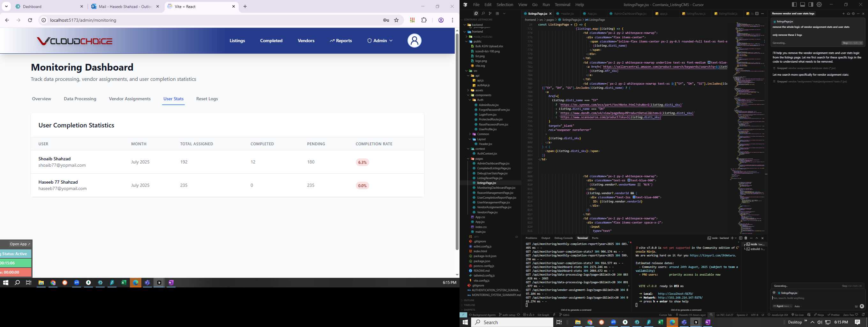Switch to the Reset Logs dashboard tab
The height and width of the screenshot is (327, 868).
tap(207, 99)
